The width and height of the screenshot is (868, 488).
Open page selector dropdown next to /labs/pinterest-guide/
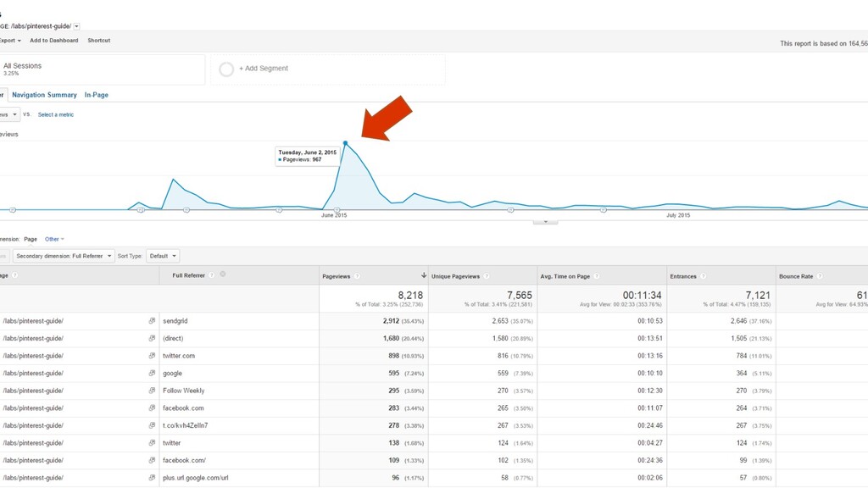coord(76,26)
